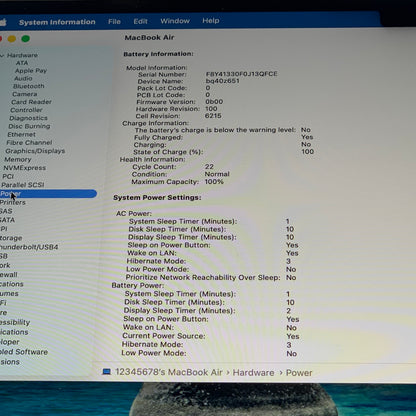416x416 pixels.
Task: Select Thunderbolt/USB4 in the sidebar
Action: [x=29, y=247]
